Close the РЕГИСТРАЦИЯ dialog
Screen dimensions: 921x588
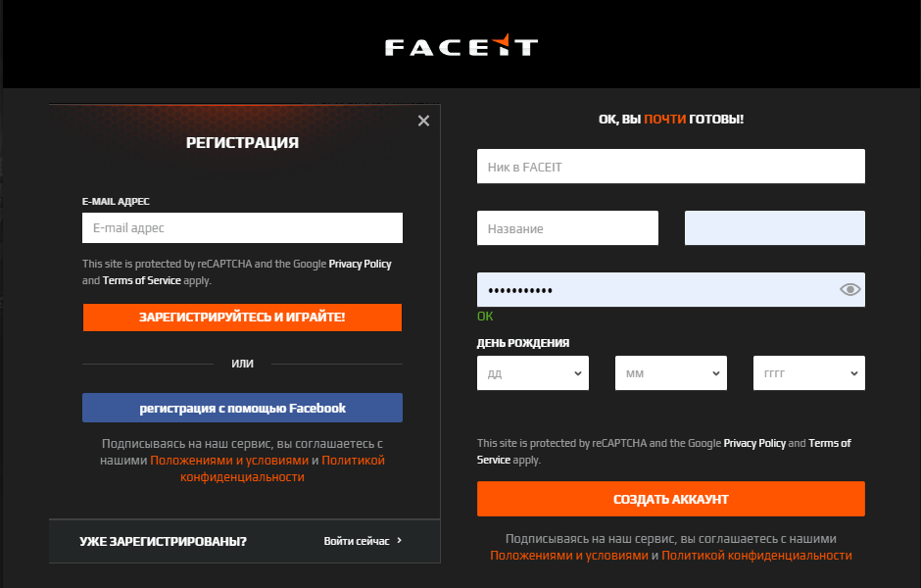[423, 121]
